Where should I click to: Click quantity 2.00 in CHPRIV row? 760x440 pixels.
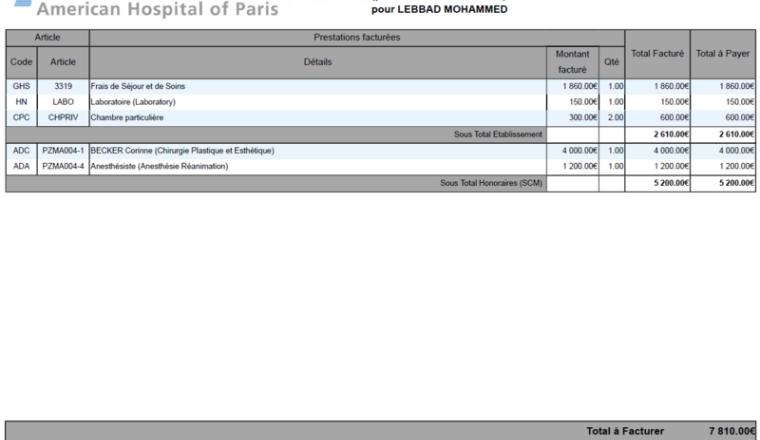pos(616,118)
